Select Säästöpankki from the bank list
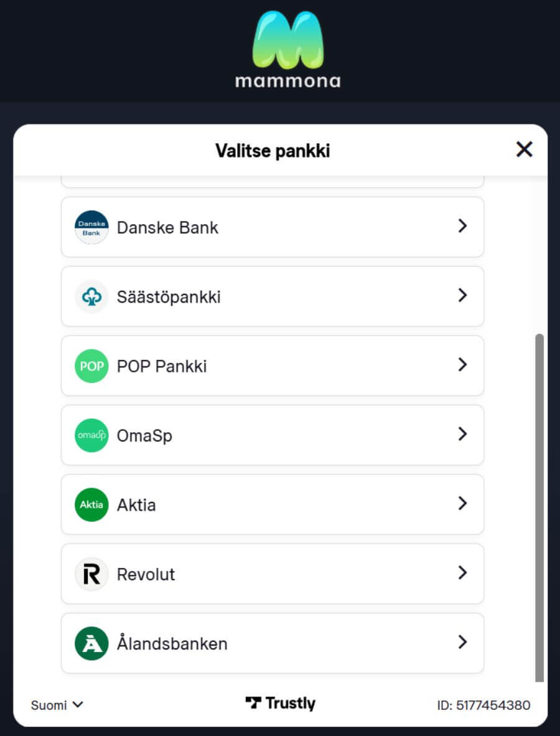This screenshot has width=560, height=736. (x=272, y=296)
